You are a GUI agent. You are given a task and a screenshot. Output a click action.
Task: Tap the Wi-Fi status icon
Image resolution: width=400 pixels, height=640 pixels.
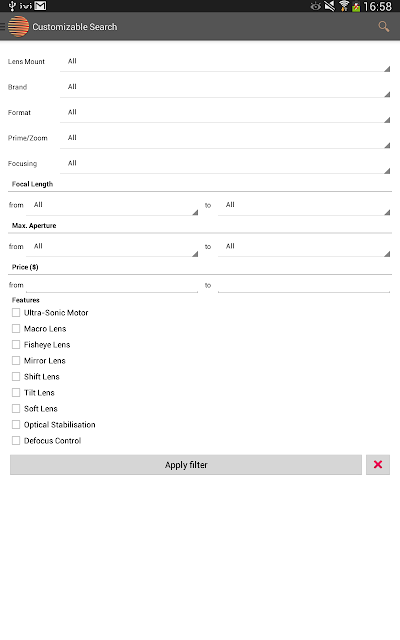pyautogui.click(x=344, y=6)
